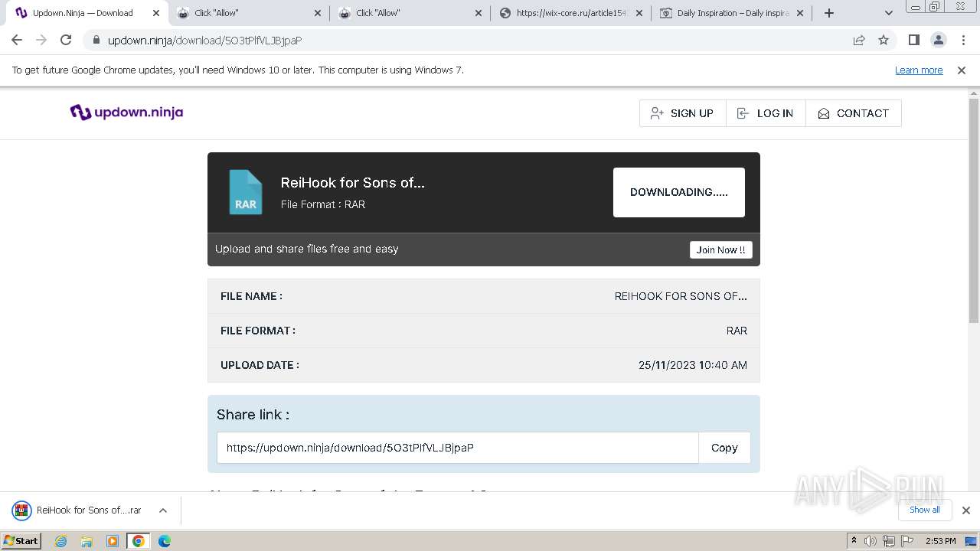Expand the download item options chevron
This screenshot has width=980, height=551.
tap(163, 510)
